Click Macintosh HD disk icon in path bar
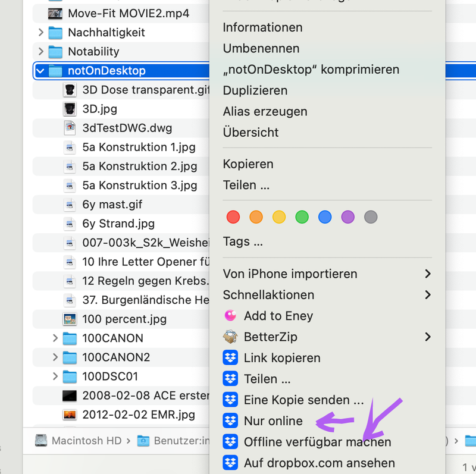Viewport: 476px width, 474px height. (41, 441)
